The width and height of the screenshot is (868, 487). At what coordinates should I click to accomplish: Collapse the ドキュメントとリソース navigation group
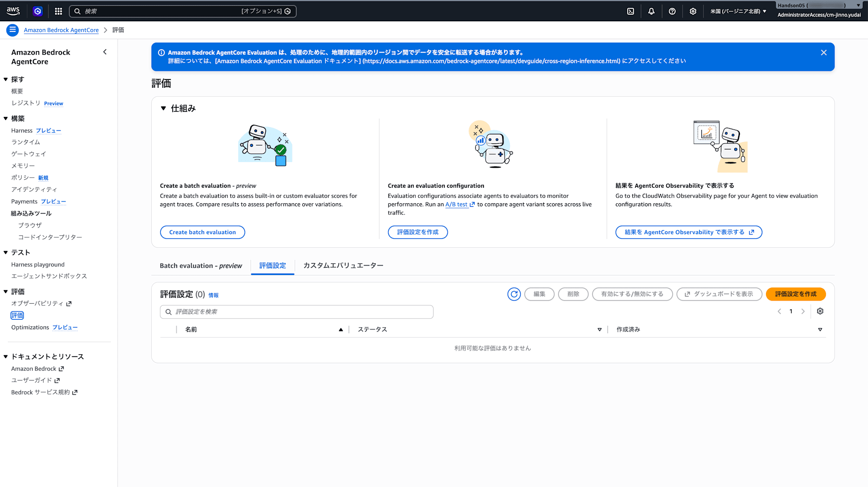pos(6,357)
